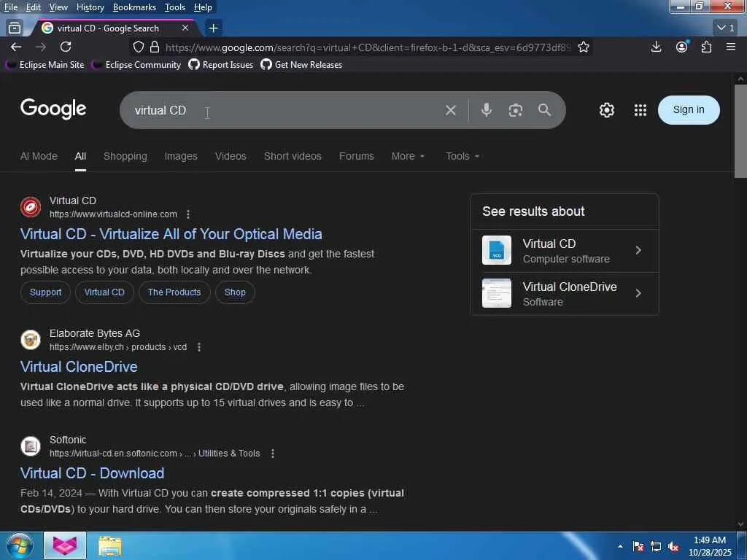Click the Action Center flag tray icon
This screenshot has height=560, width=747.
(638, 547)
